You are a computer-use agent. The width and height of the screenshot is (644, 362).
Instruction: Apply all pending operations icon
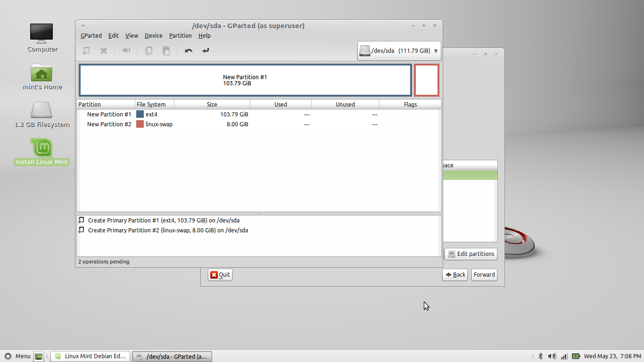(x=206, y=51)
